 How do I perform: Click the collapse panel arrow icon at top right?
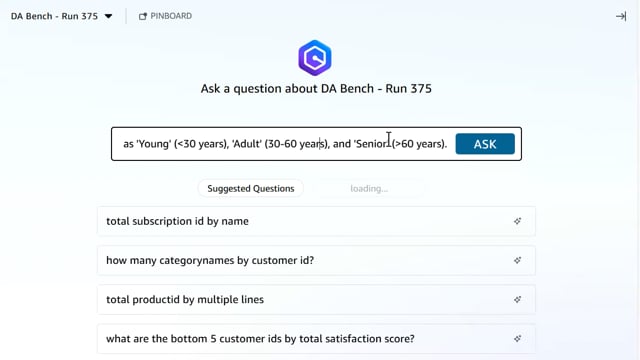pos(621,16)
